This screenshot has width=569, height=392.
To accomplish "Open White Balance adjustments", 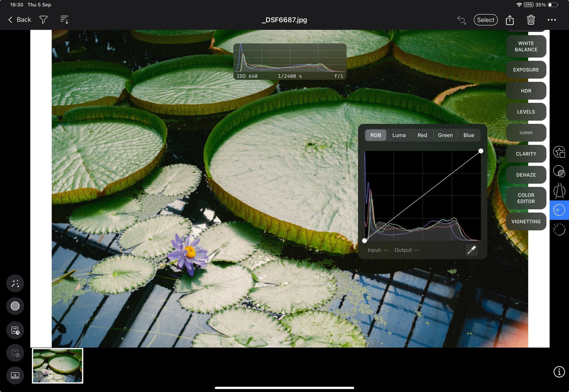I will point(526,46).
